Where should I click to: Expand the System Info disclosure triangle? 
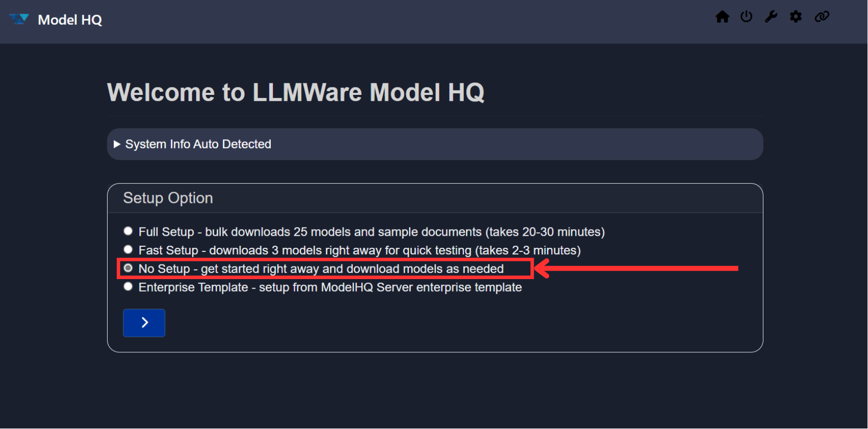117,144
